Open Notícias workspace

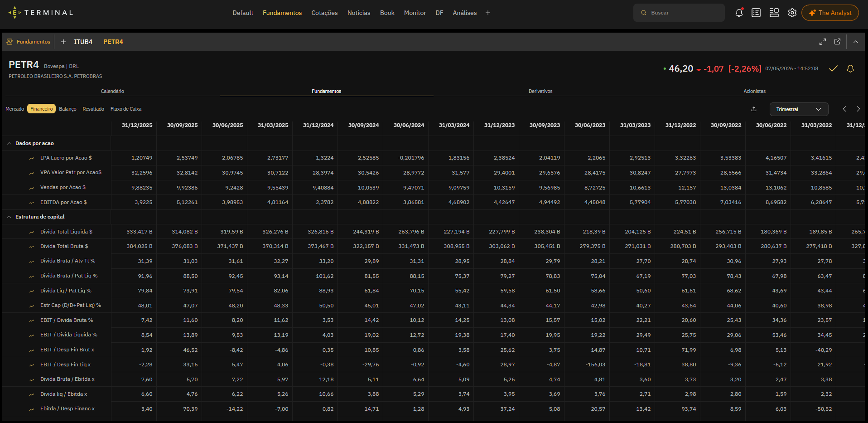coord(359,13)
